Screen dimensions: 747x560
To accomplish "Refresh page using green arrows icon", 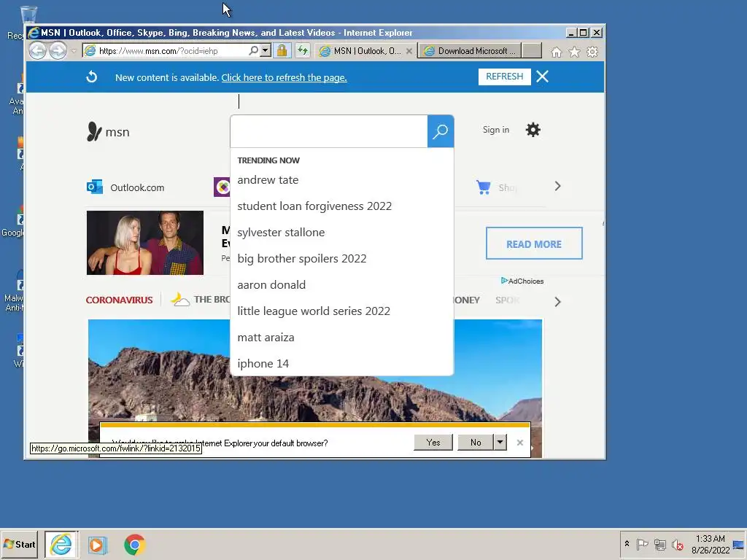I will pos(303,50).
